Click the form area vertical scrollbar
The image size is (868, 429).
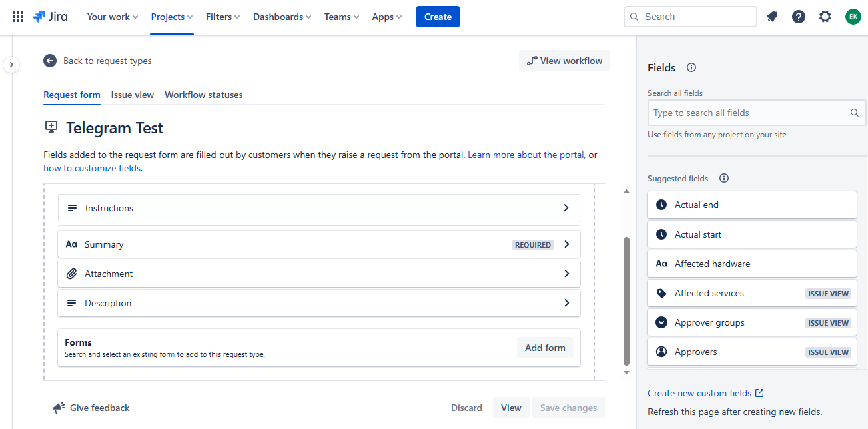point(626,300)
